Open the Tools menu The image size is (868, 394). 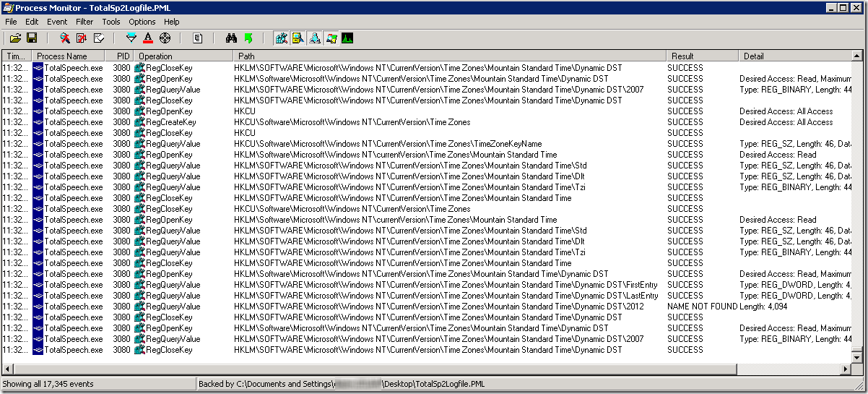click(110, 22)
